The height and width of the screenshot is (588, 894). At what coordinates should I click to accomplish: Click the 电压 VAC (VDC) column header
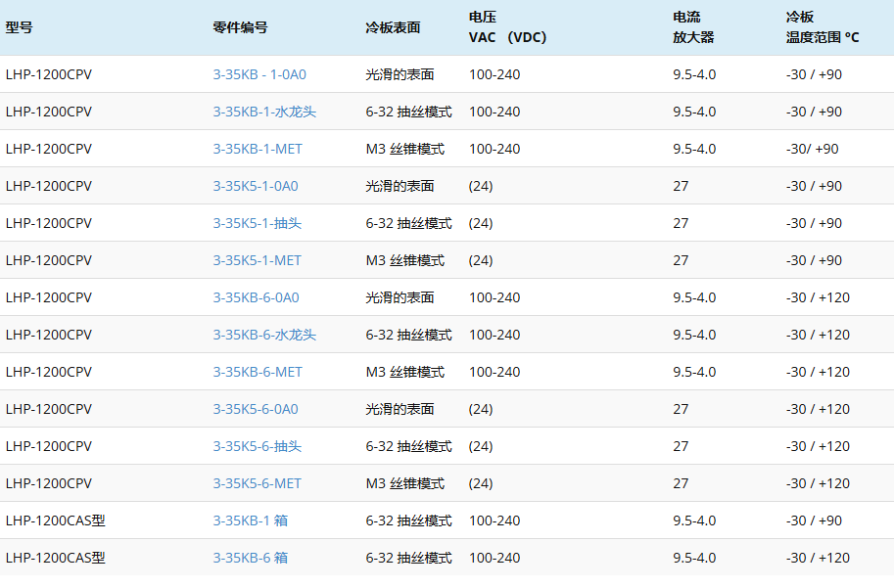pos(507,27)
